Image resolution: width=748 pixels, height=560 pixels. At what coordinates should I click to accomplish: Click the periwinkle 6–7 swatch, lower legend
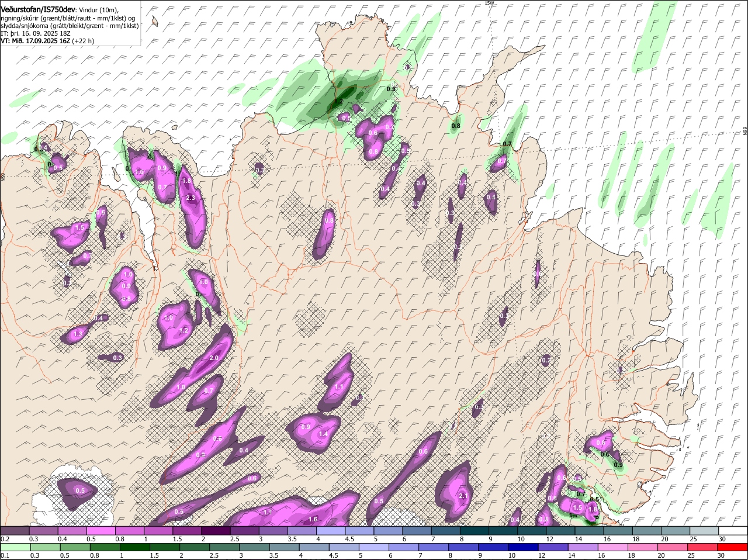click(x=405, y=547)
